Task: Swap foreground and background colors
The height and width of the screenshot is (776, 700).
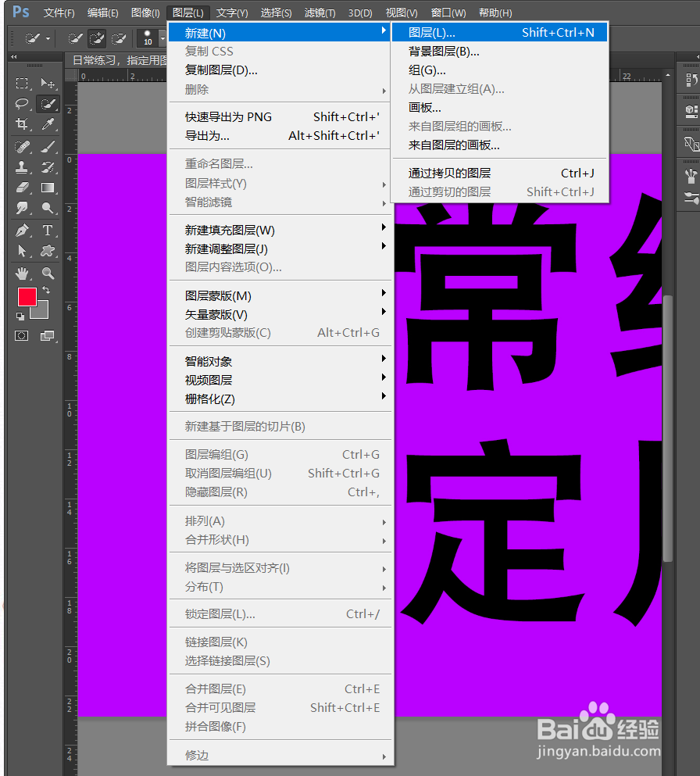Action: (x=46, y=290)
